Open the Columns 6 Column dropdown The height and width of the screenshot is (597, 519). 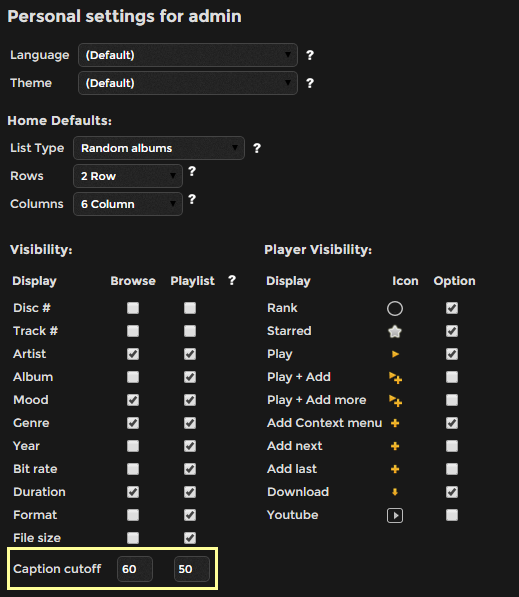(128, 204)
